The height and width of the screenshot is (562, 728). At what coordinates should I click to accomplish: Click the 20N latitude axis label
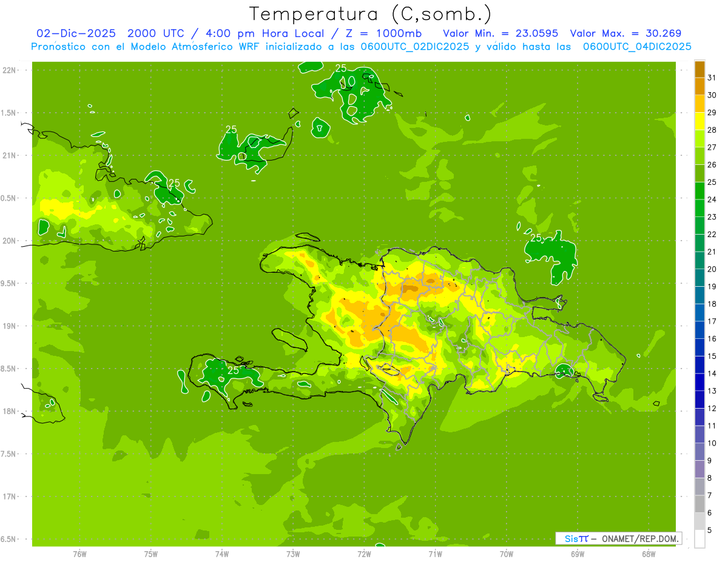point(10,241)
